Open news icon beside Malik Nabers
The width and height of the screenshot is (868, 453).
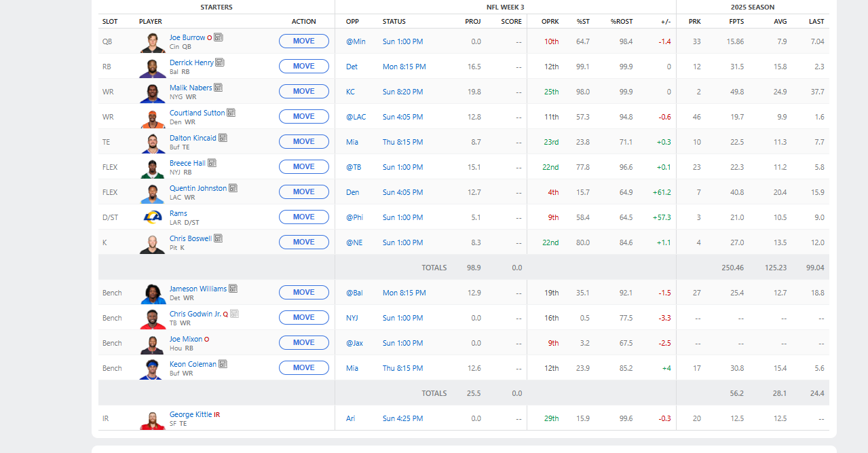coord(218,88)
